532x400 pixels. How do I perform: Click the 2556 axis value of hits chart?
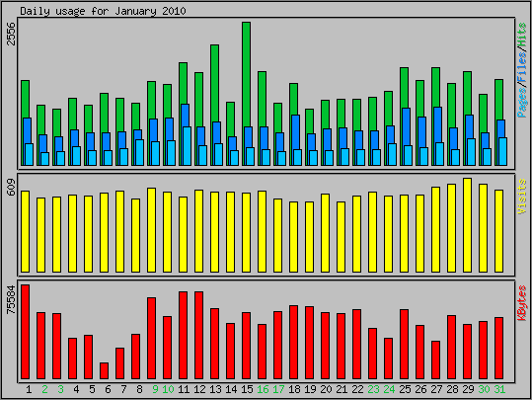coord(12,34)
